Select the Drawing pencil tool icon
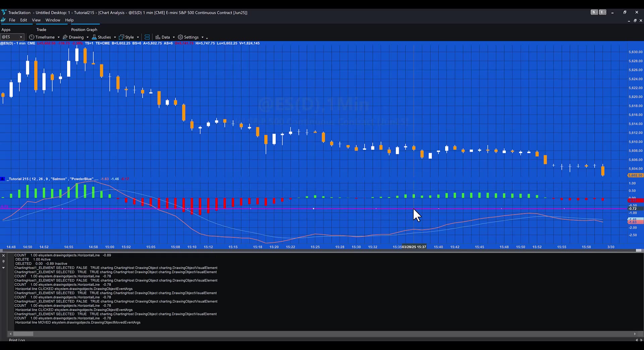 pyautogui.click(x=65, y=37)
